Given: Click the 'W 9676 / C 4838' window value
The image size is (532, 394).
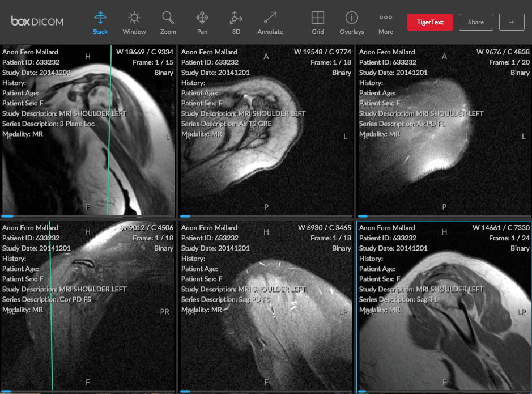Looking at the screenshot, I should pos(503,52).
